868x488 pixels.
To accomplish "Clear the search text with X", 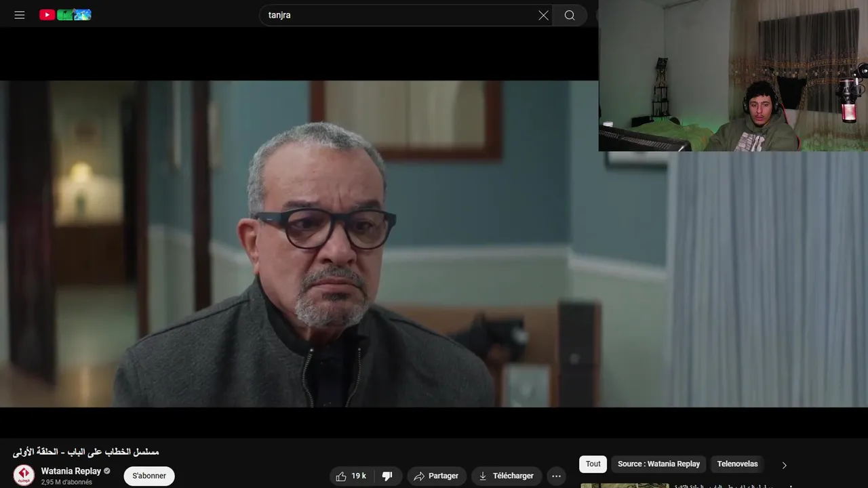I will pos(543,15).
